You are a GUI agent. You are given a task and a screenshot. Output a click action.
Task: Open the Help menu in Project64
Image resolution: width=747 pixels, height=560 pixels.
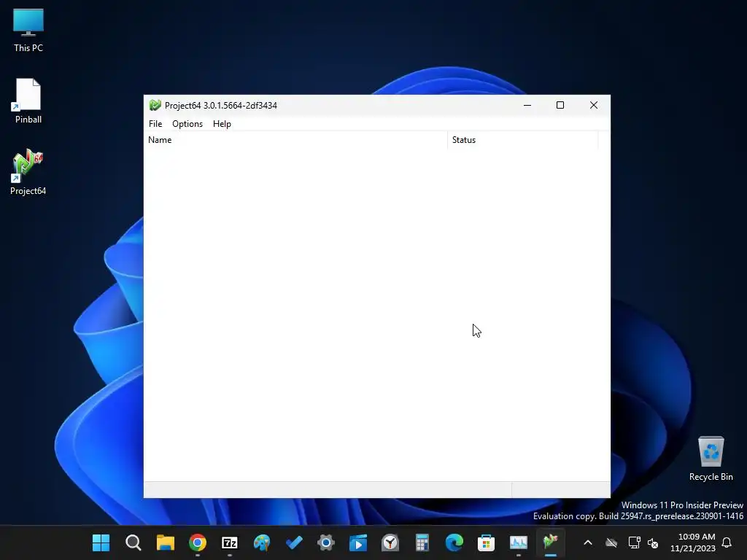point(222,124)
